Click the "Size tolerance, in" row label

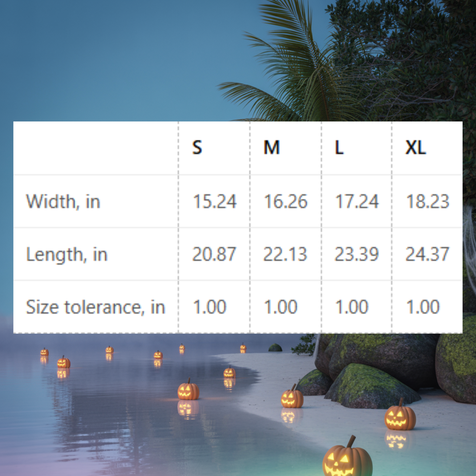(x=95, y=307)
